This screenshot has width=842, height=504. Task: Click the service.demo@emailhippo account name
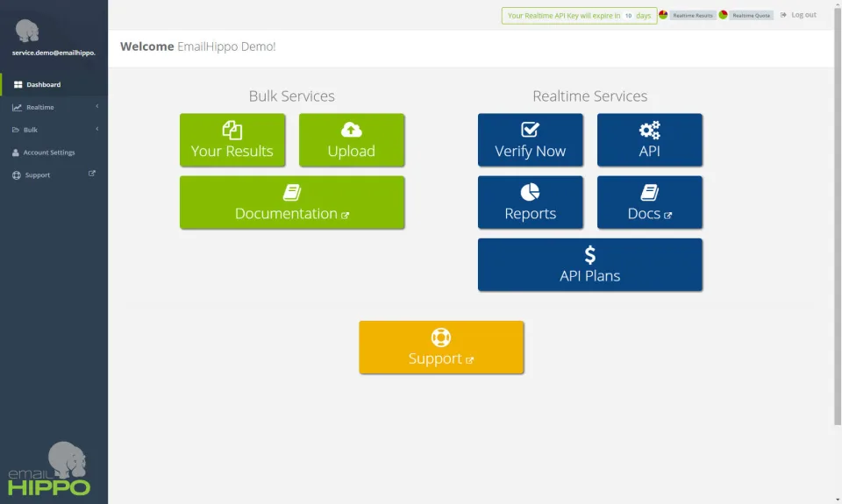pyautogui.click(x=54, y=53)
